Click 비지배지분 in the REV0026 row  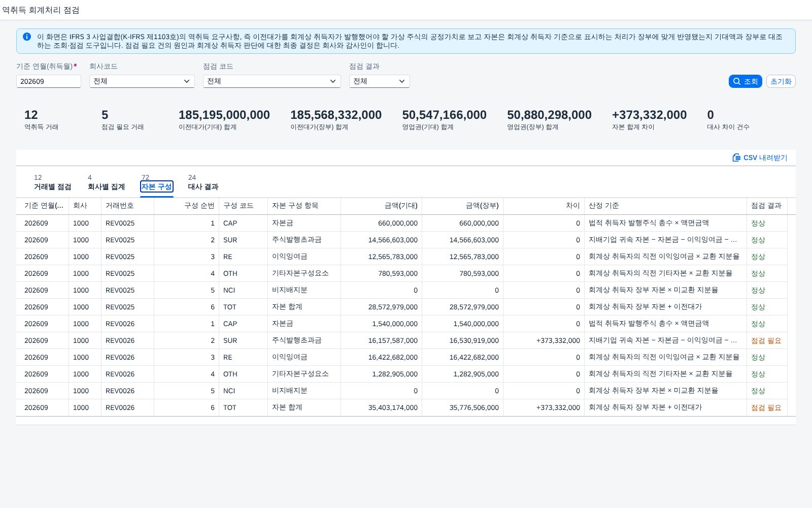tap(289, 391)
